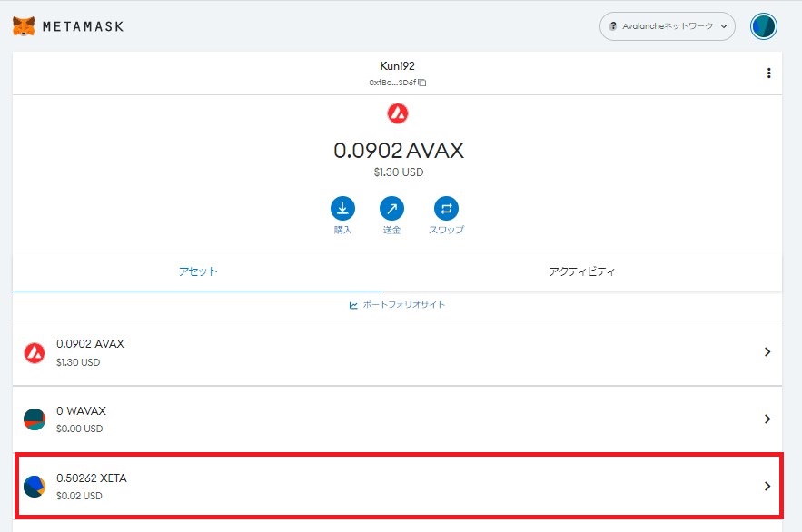The image size is (802, 532).
Task: Copy the 0xfBd...3D6f address
Action: click(x=397, y=83)
